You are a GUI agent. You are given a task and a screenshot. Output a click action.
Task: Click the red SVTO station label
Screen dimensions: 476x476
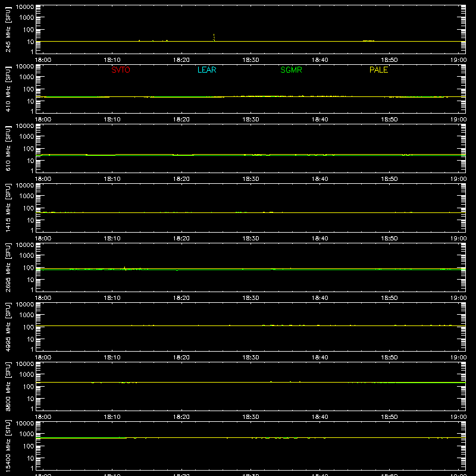[121, 70]
